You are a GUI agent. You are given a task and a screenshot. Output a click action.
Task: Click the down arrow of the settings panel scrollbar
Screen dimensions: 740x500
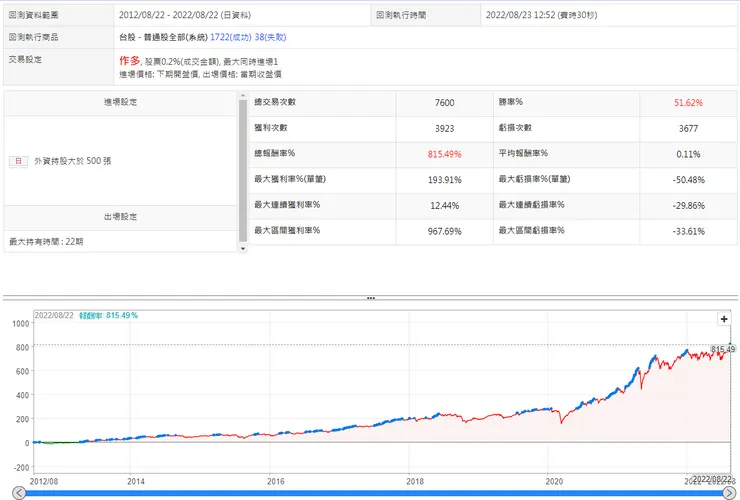243,248
